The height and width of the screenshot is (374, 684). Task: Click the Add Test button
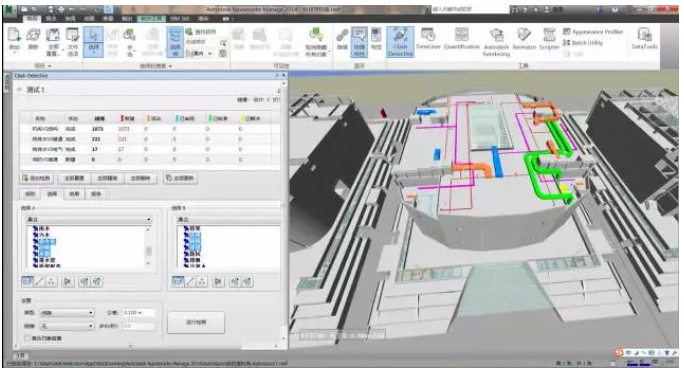(36, 178)
